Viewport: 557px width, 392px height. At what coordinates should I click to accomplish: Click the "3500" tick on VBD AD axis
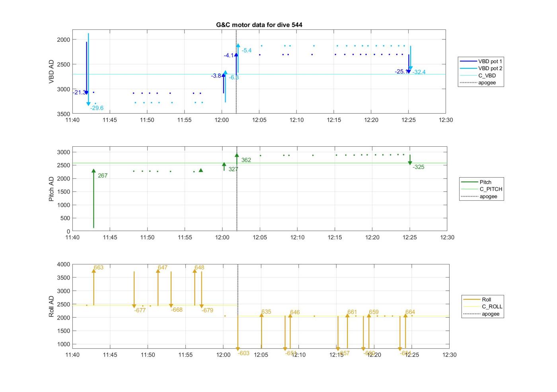point(64,114)
